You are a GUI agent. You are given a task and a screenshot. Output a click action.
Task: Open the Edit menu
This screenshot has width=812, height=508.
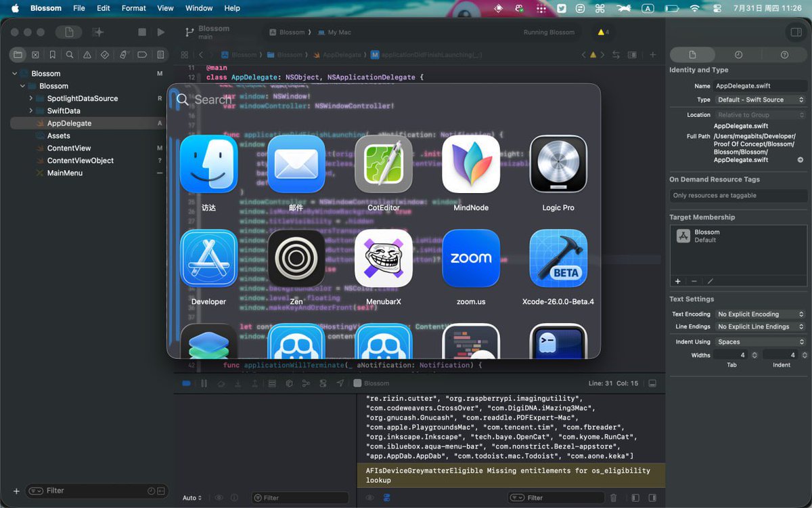pyautogui.click(x=103, y=8)
